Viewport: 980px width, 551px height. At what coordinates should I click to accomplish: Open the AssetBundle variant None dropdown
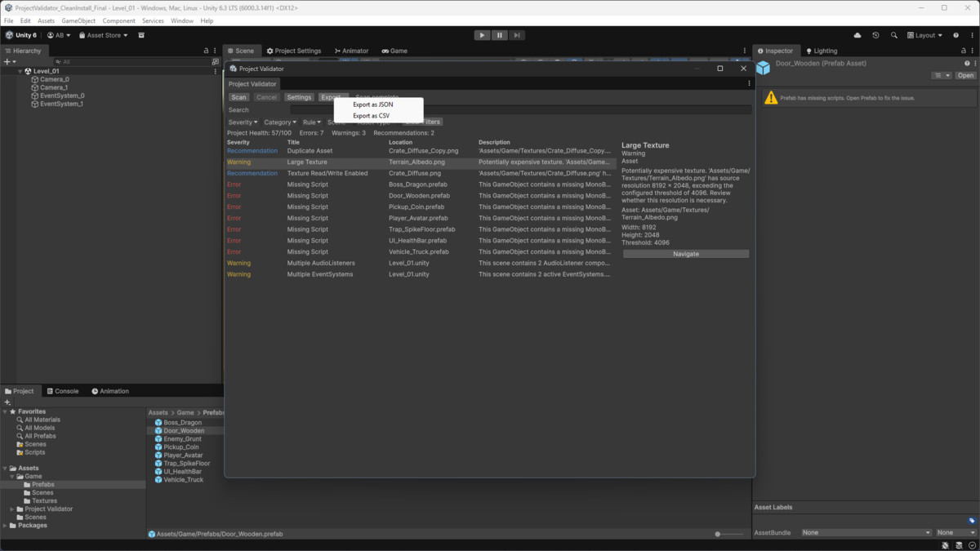(955, 532)
